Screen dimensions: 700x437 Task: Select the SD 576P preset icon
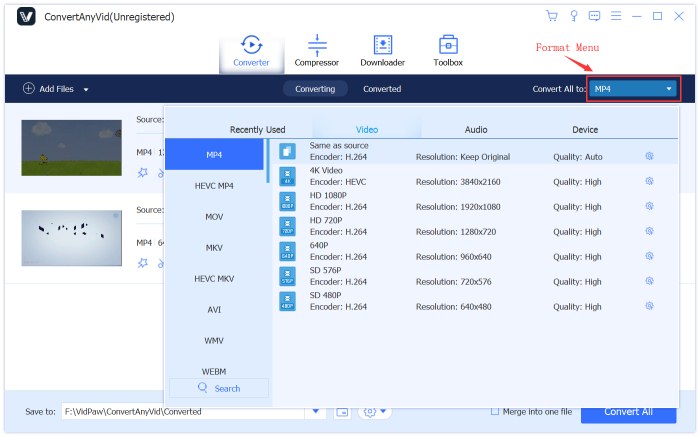[288, 276]
